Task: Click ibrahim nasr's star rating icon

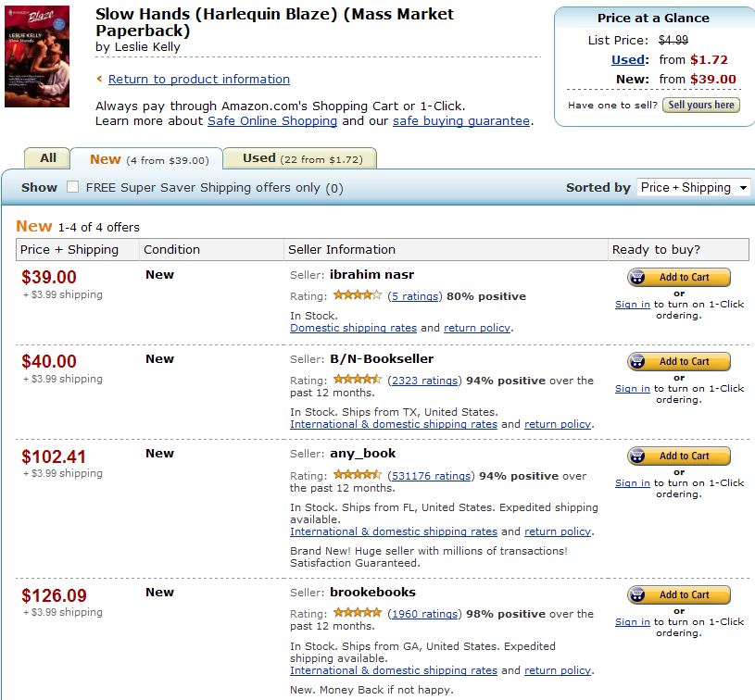Action: pyautogui.click(x=357, y=296)
